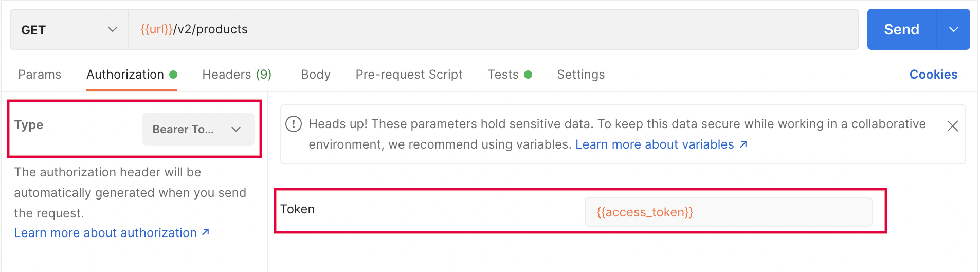Follow the Learn more about variables link

click(x=655, y=144)
